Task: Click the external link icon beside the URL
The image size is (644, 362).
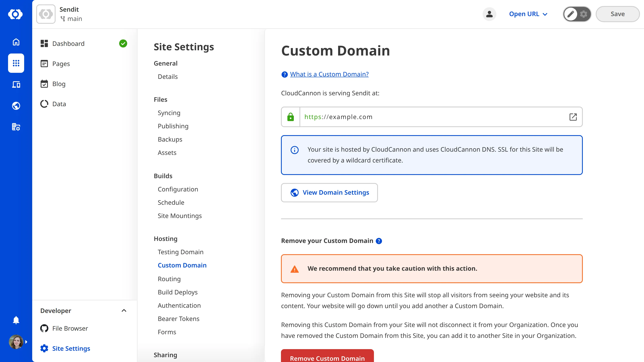Action: tap(573, 117)
